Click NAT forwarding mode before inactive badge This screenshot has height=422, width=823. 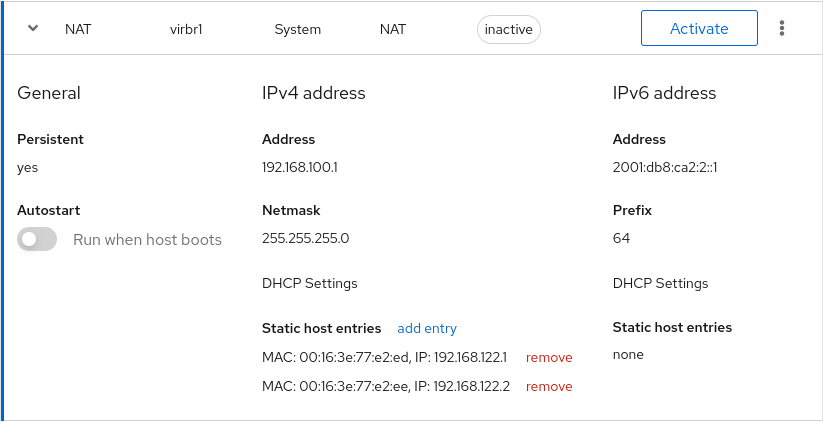click(393, 29)
